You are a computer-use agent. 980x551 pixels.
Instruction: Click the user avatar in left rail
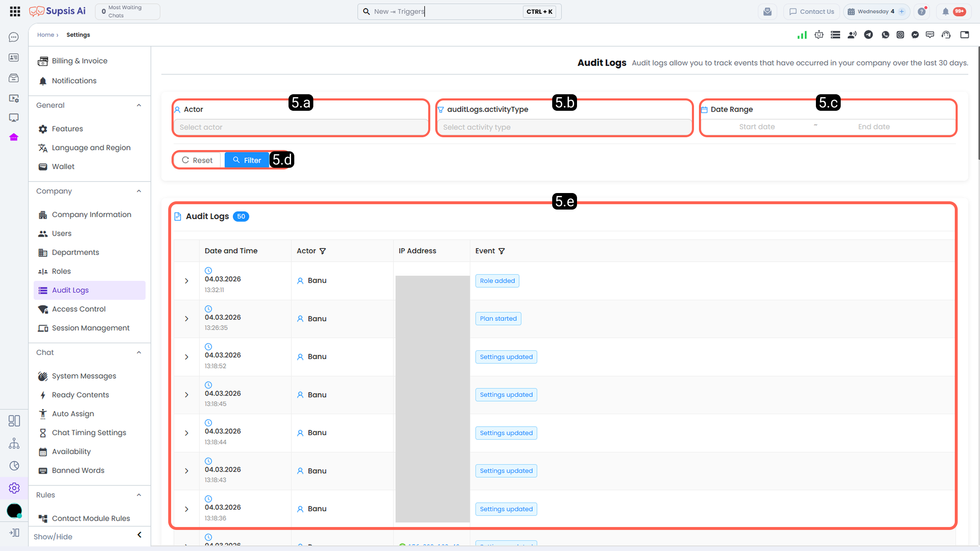14,511
